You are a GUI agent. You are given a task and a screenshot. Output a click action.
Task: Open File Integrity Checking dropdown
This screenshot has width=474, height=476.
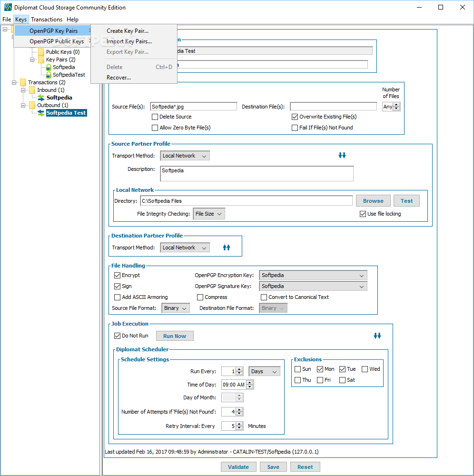point(209,214)
